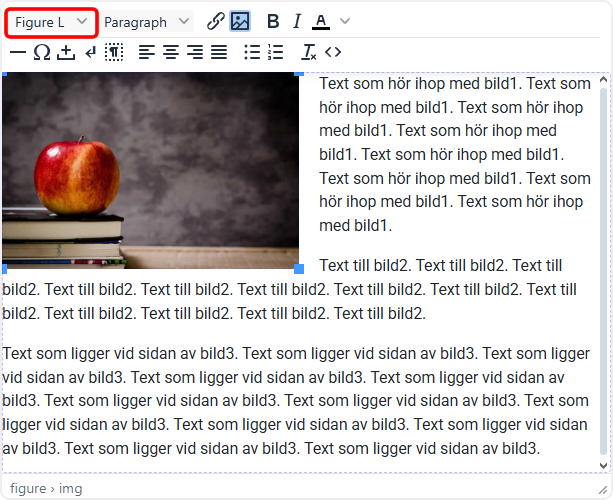Expand the Paragraph format dropdown

[x=147, y=21]
